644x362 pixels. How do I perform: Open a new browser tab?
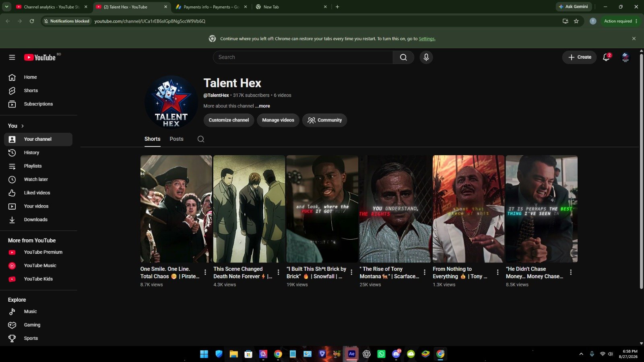[x=337, y=7]
